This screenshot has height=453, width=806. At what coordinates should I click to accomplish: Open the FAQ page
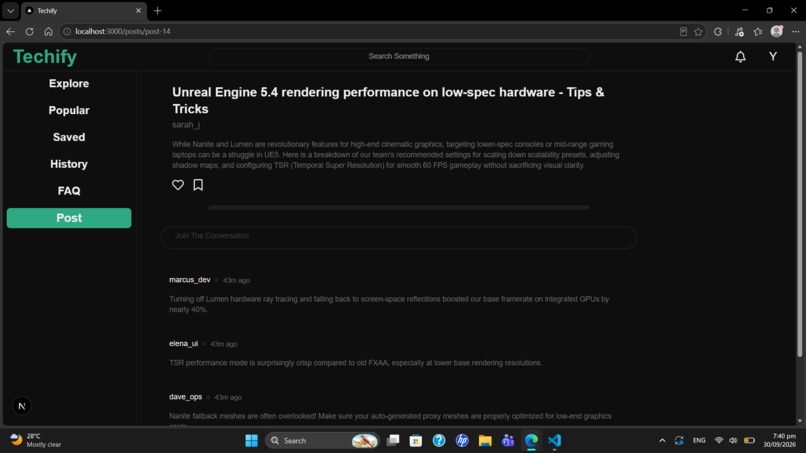[x=69, y=191]
